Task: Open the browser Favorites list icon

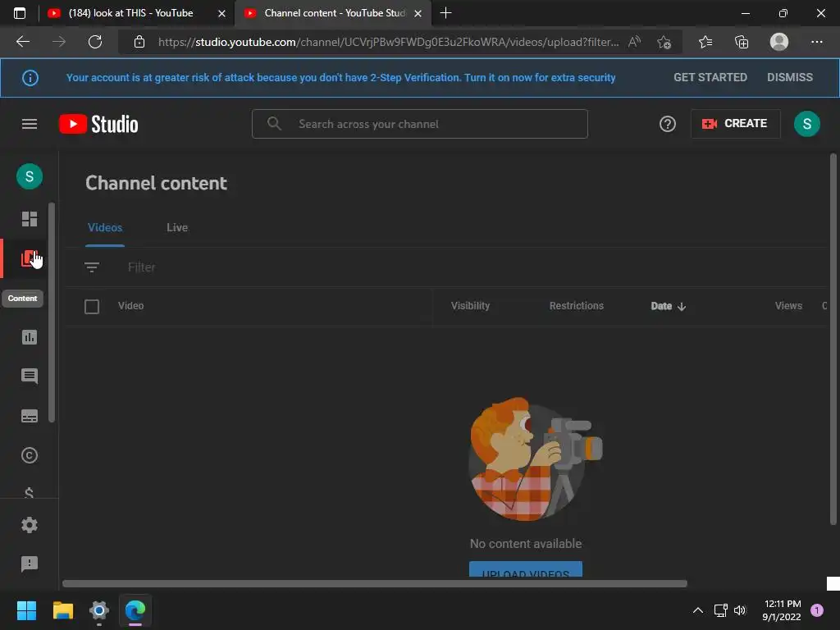Action: coord(705,42)
